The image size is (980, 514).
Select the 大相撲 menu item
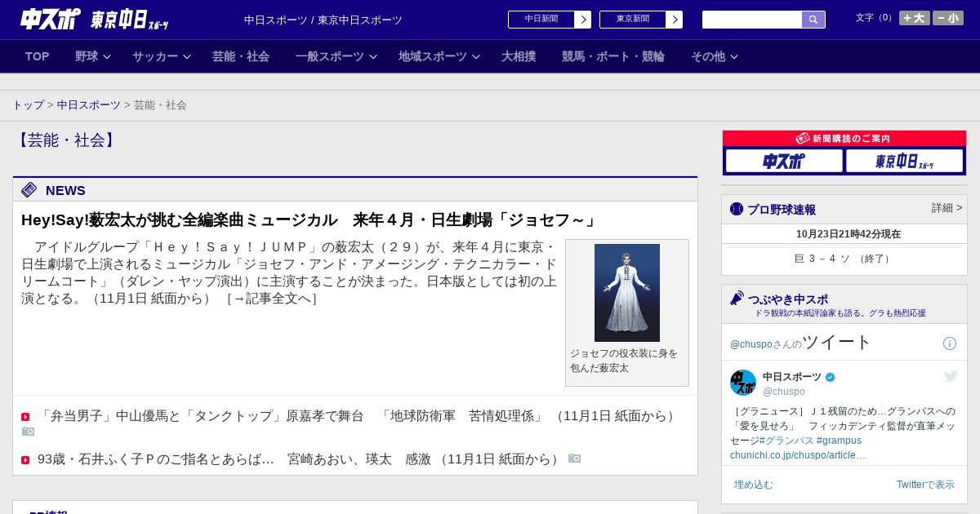519,56
